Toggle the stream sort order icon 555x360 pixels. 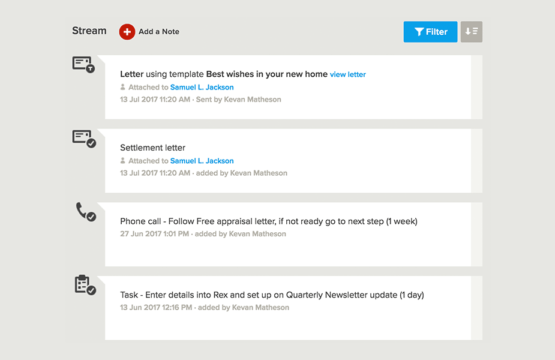coord(471,32)
